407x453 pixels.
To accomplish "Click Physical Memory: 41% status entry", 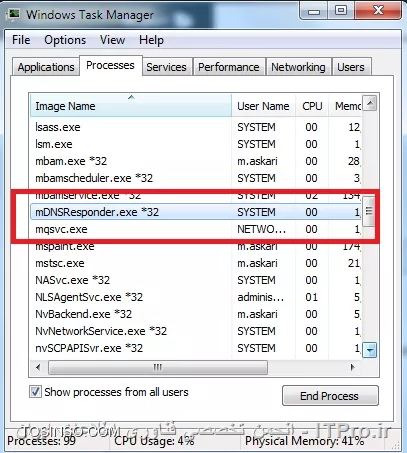I will click(304, 441).
